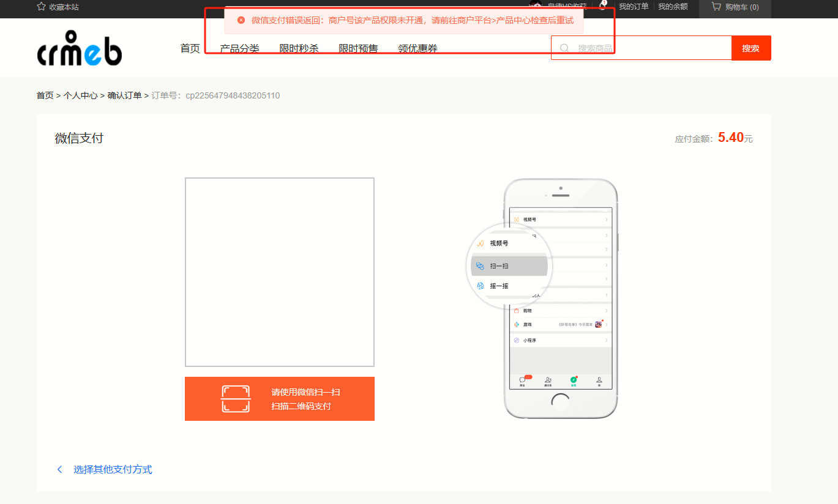
Task: Click the empty QR code box
Action: click(280, 272)
